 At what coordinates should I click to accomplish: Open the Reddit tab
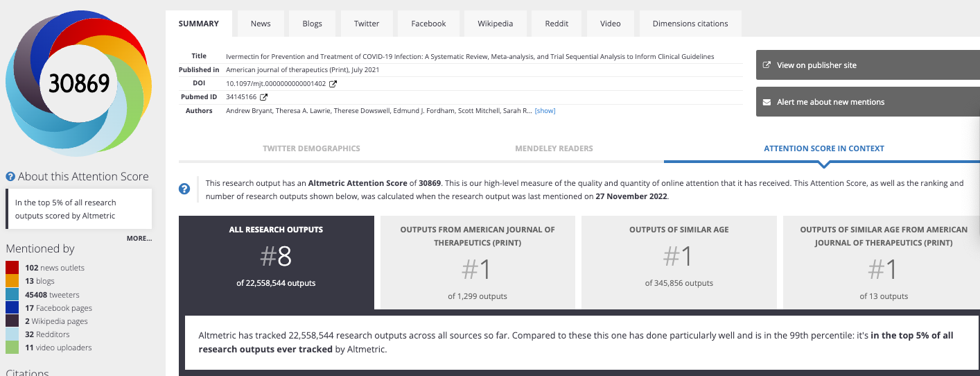coord(557,24)
